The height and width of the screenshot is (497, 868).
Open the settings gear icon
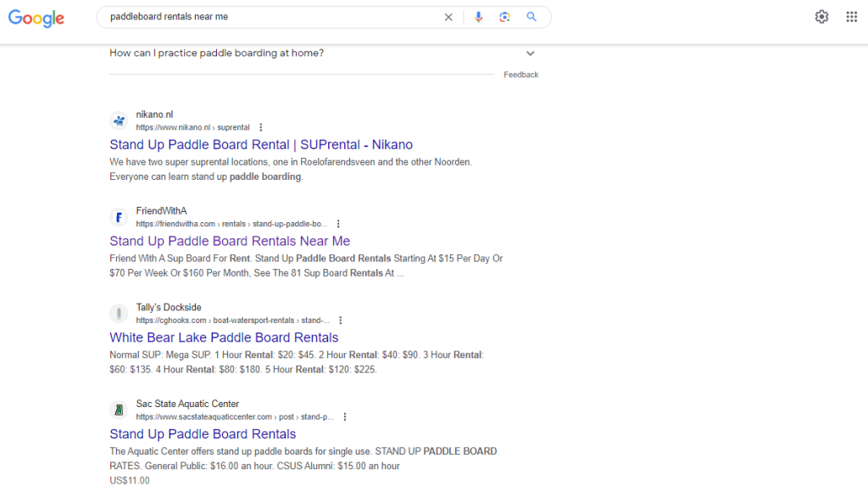(821, 17)
